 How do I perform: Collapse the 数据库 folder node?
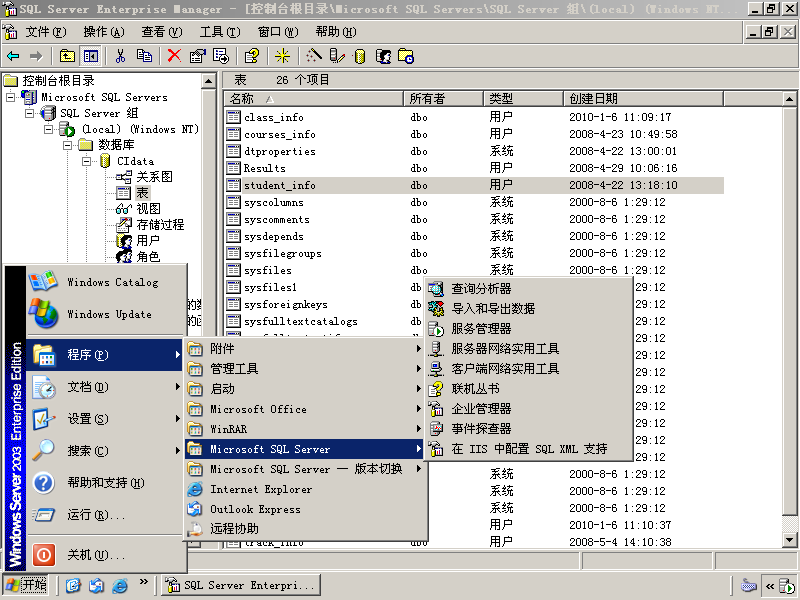click(68, 145)
